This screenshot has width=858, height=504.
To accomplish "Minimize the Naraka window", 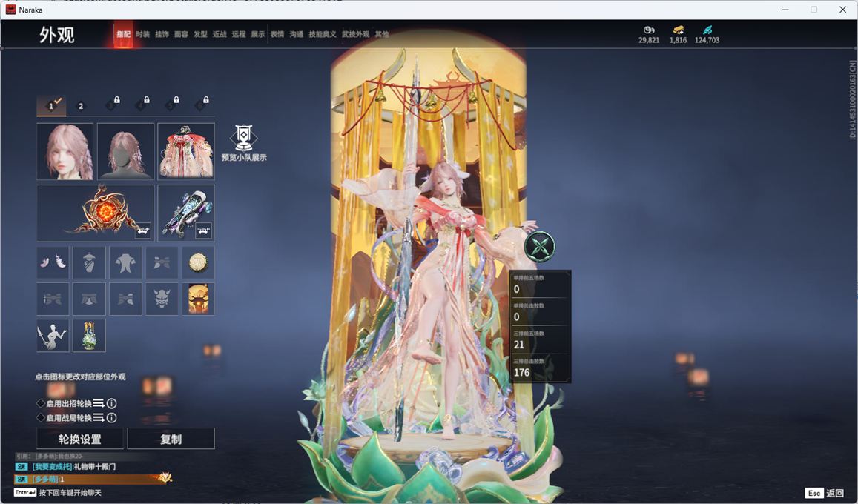I will pyautogui.click(x=786, y=10).
